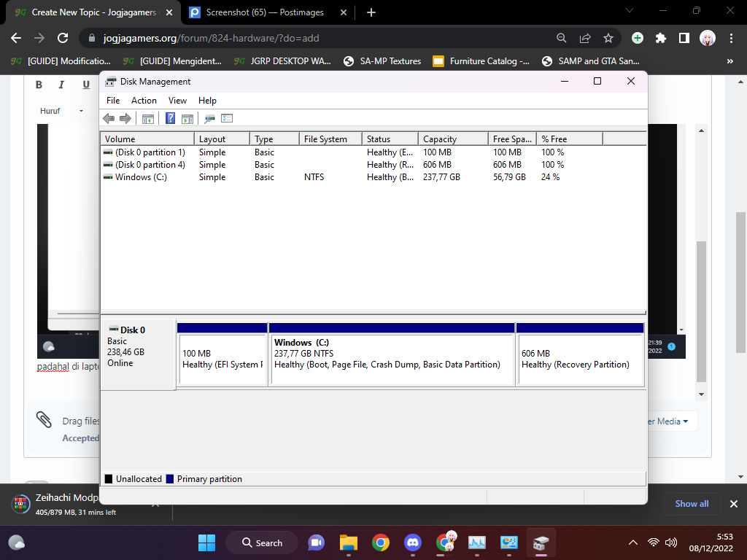The image size is (747, 560).
Task: Open the JGRP DESKTOP WA bookmark
Action: click(x=282, y=61)
